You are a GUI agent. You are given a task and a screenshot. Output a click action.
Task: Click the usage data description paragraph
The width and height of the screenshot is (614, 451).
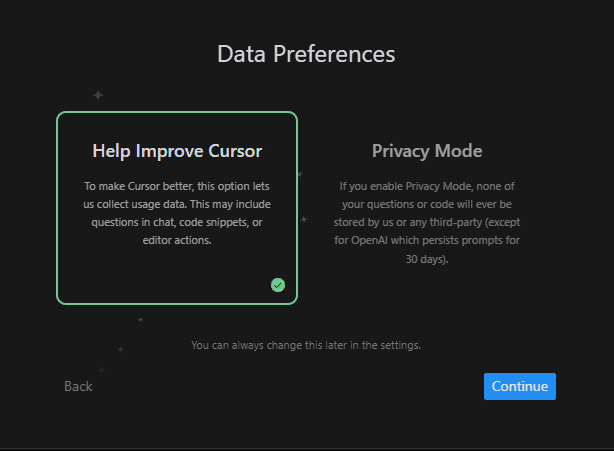177,213
